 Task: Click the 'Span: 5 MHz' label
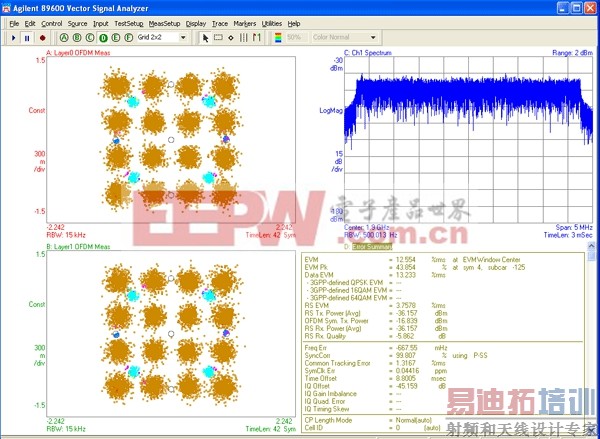[574, 227]
